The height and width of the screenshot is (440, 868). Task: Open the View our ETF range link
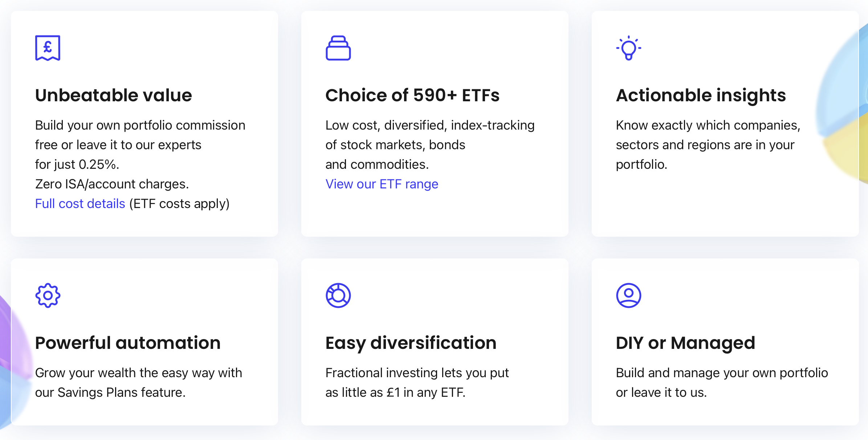(x=382, y=184)
